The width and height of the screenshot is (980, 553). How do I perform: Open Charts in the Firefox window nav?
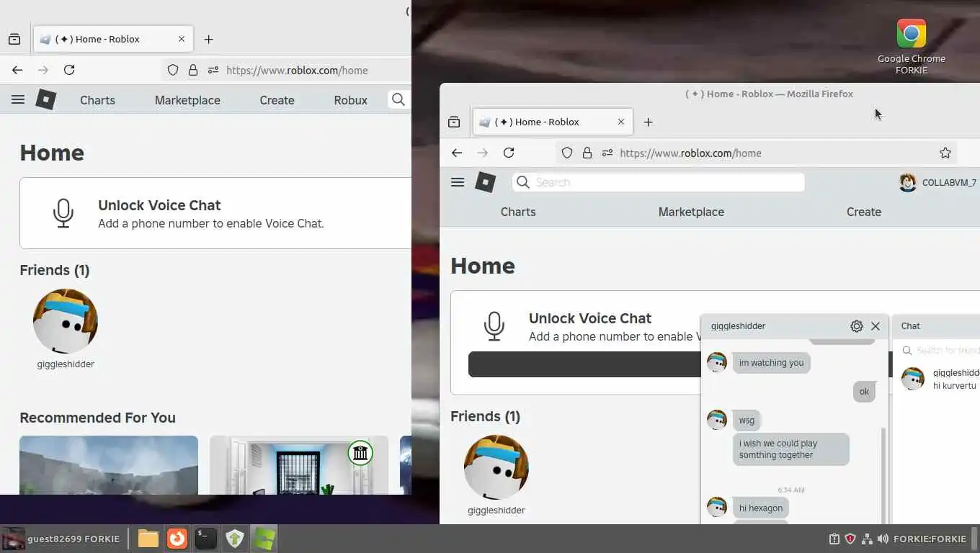click(518, 212)
